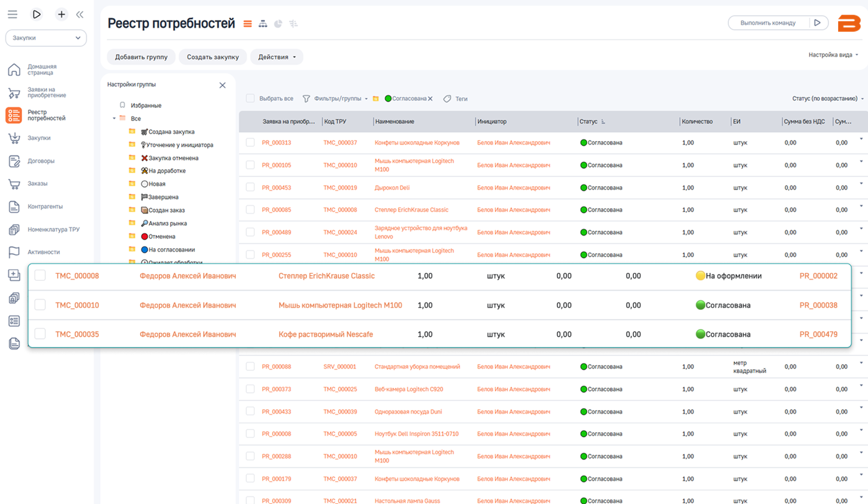Open Теги tag icon in filter bar
The height and width of the screenshot is (504, 868).
tap(447, 99)
